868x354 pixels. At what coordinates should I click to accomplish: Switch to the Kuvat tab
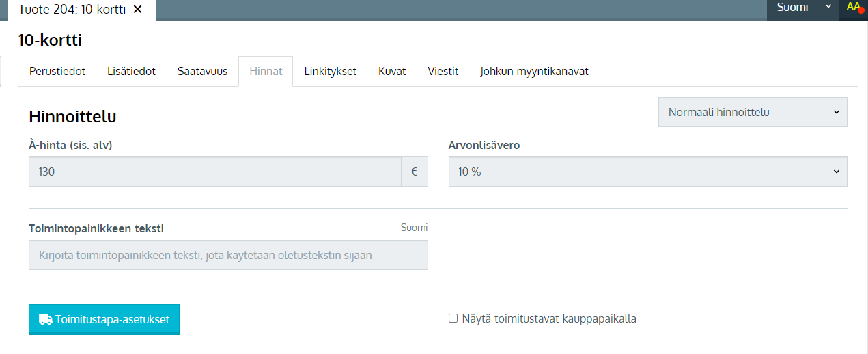click(x=392, y=71)
